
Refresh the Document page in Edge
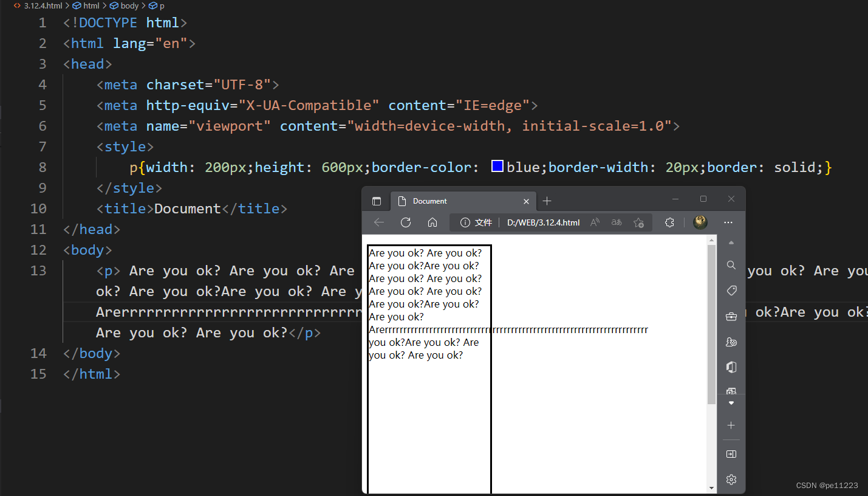coord(406,222)
